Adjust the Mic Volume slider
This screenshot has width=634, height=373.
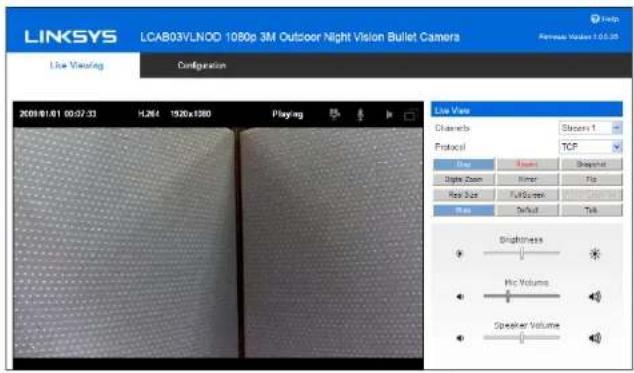pos(522,296)
